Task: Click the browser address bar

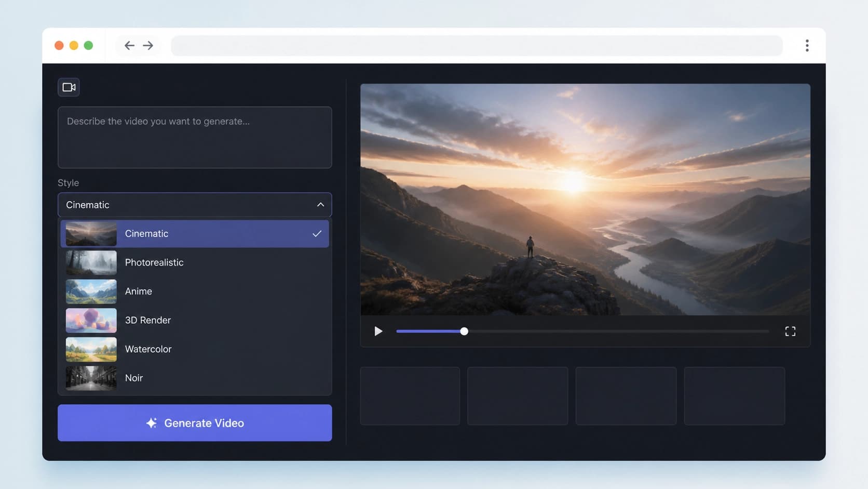Action: tap(477, 46)
